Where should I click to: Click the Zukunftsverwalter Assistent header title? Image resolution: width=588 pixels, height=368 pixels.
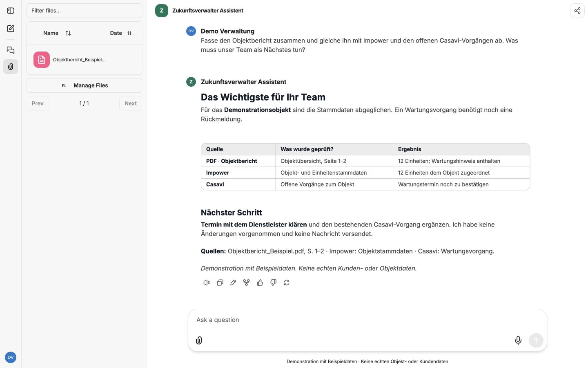(208, 11)
